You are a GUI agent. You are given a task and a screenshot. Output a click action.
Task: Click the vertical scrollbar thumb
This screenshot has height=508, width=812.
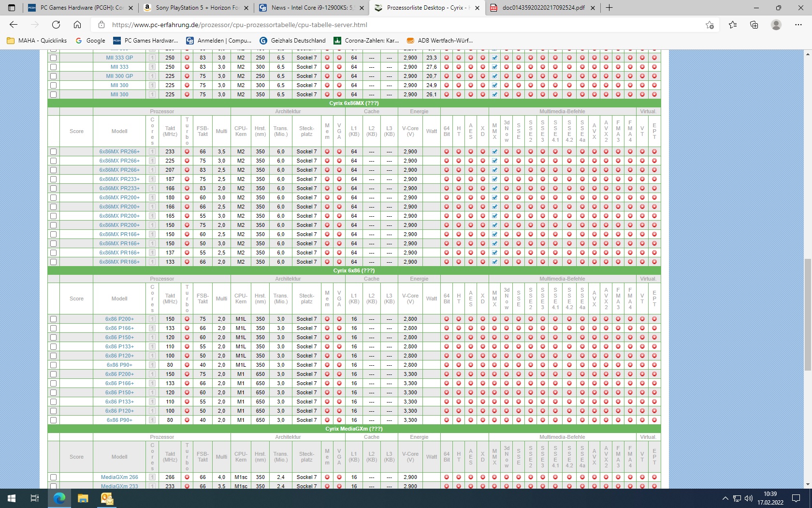click(x=808, y=315)
